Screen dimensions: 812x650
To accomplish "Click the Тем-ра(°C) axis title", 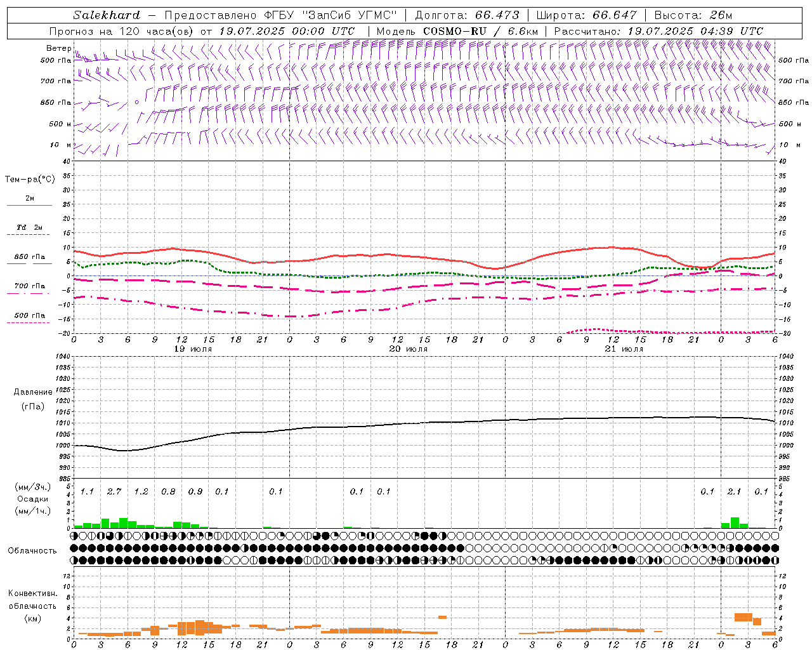I will coord(30,180).
